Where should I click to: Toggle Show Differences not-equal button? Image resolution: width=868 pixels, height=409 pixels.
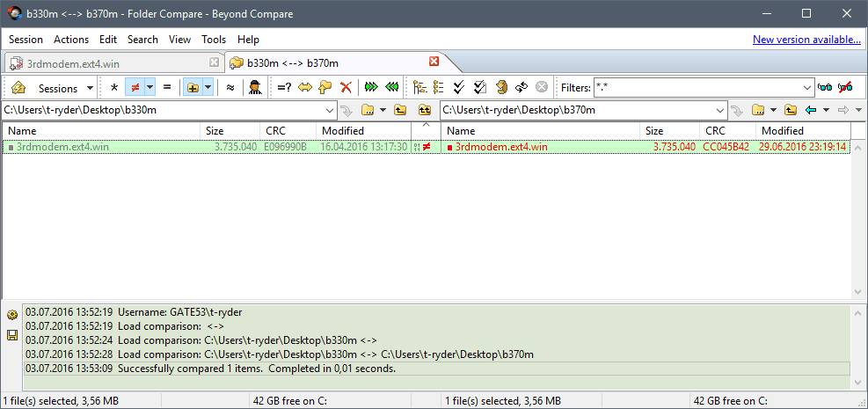(x=134, y=87)
